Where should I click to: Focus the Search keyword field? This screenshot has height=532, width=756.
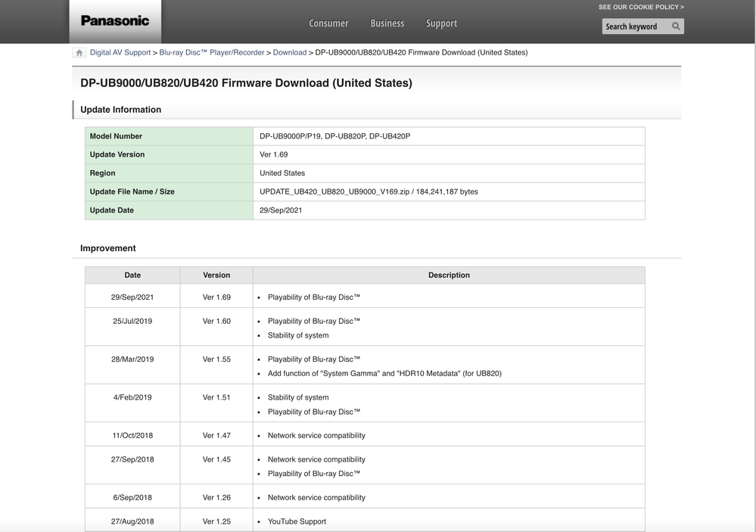[636, 26]
